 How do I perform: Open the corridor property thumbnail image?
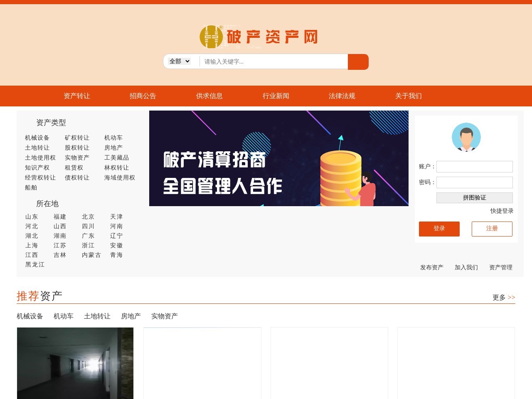[75, 363]
